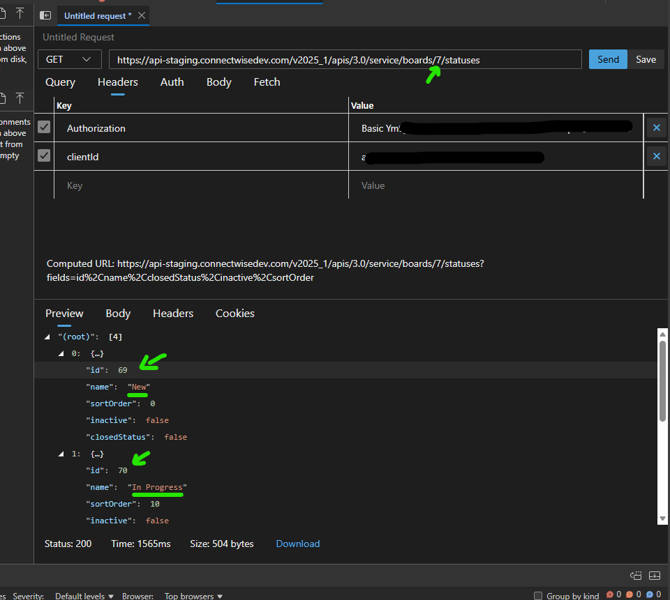
Task: Click the Authorization key cell
Action: click(x=201, y=128)
